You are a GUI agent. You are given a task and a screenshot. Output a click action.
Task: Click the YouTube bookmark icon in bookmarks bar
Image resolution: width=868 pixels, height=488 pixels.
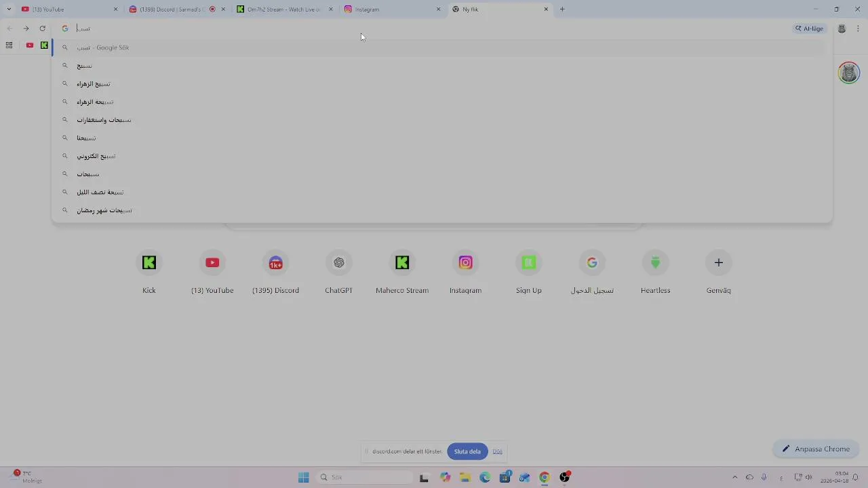click(30, 45)
